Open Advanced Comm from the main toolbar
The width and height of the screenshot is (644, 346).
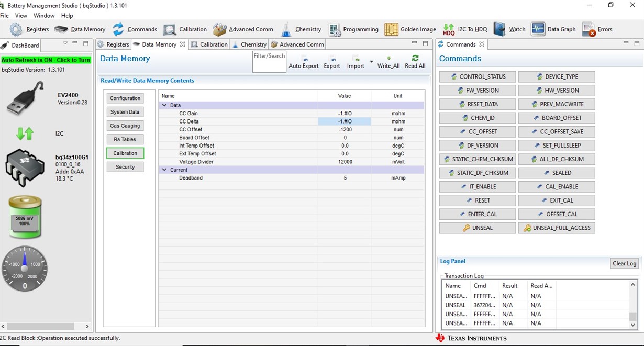pos(243,29)
